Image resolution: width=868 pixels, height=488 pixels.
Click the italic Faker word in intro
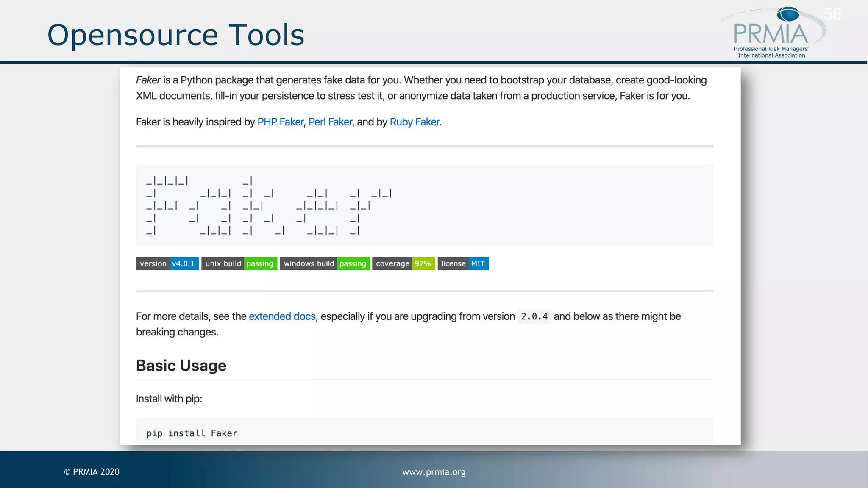(x=148, y=80)
